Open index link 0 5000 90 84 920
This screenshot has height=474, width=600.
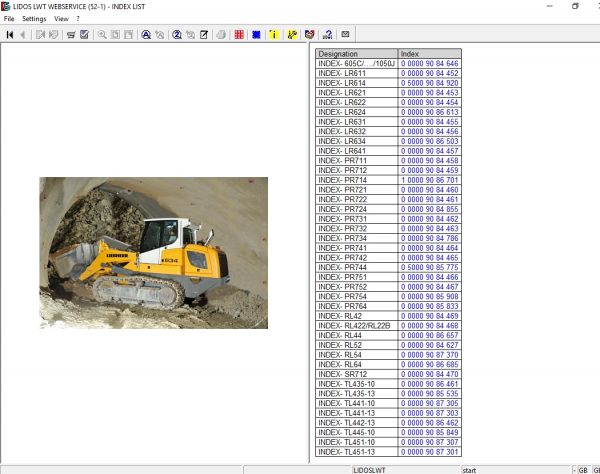click(430, 83)
